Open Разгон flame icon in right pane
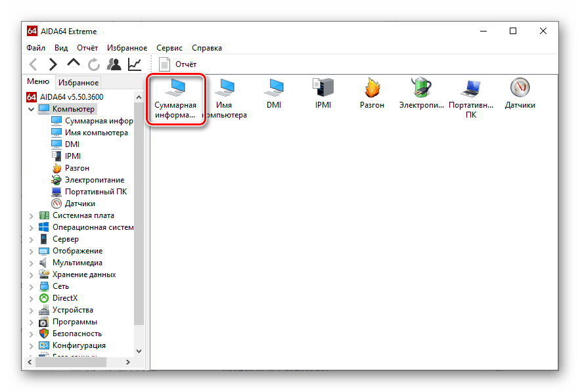Image resolution: width=580 pixels, height=392 pixels. click(x=372, y=94)
